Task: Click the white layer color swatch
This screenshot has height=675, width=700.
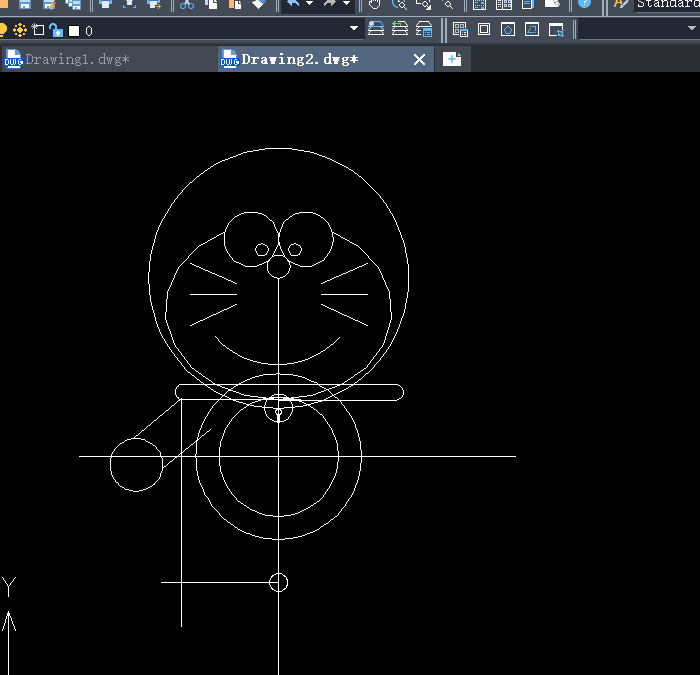Action: click(x=74, y=31)
